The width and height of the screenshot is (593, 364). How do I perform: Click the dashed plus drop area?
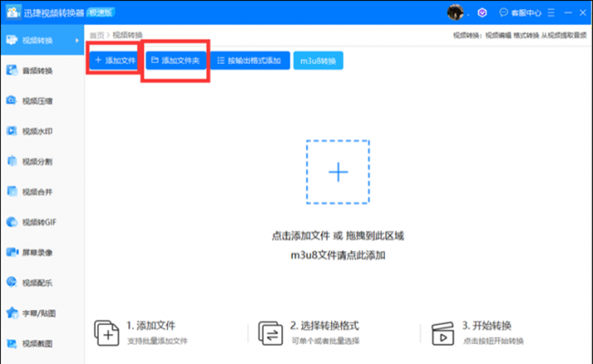pos(338,172)
